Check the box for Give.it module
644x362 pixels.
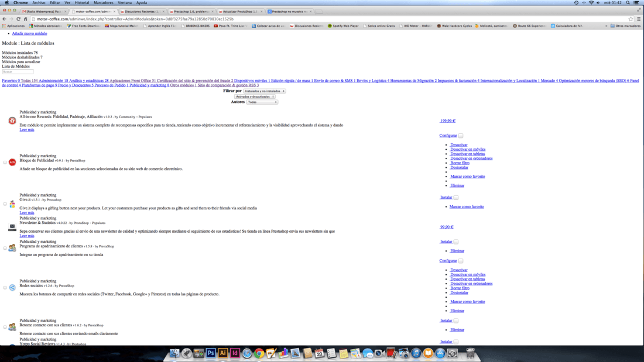5,204
